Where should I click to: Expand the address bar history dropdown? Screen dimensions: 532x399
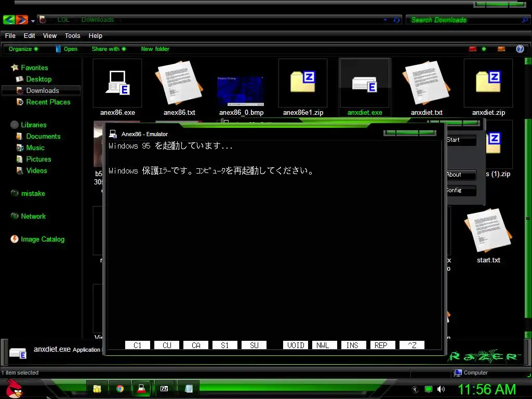(x=385, y=20)
